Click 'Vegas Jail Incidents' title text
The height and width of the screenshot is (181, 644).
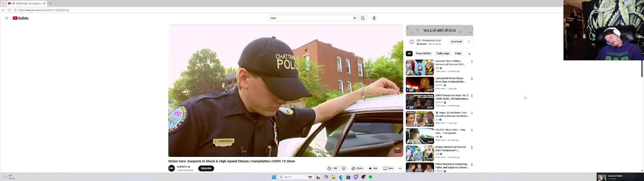pyautogui.click(x=452, y=114)
